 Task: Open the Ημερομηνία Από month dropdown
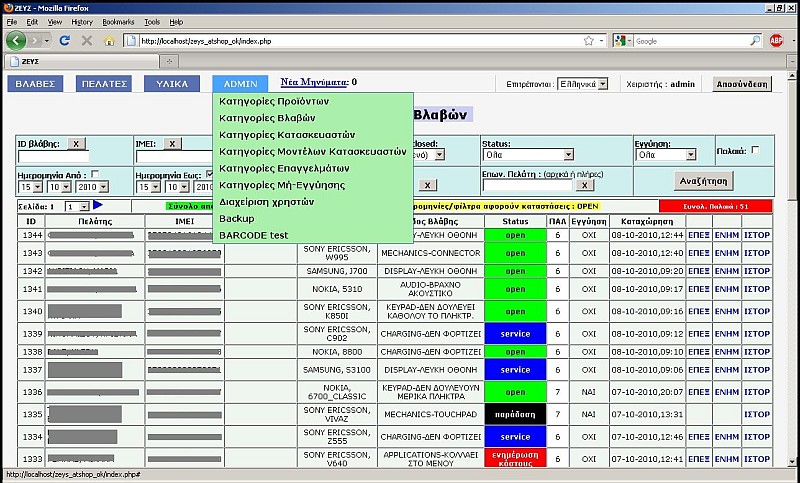click(59, 187)
